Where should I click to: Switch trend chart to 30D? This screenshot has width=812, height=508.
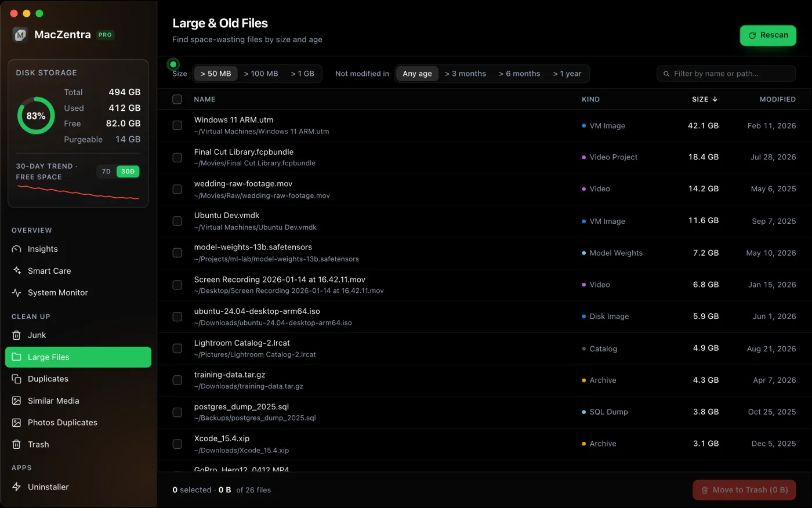128,172
